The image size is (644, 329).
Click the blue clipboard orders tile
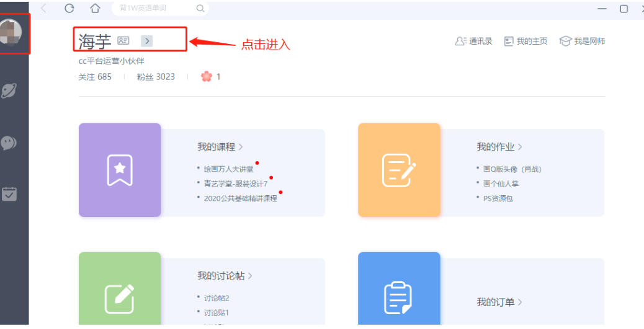tap(399, 289)
